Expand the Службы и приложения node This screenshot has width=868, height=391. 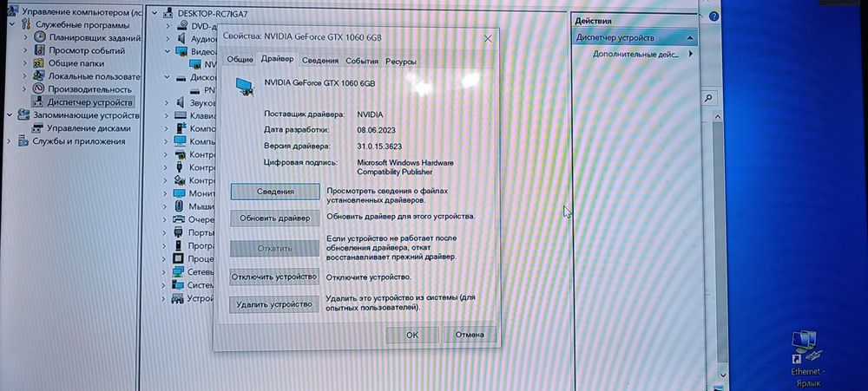[9, 141]
